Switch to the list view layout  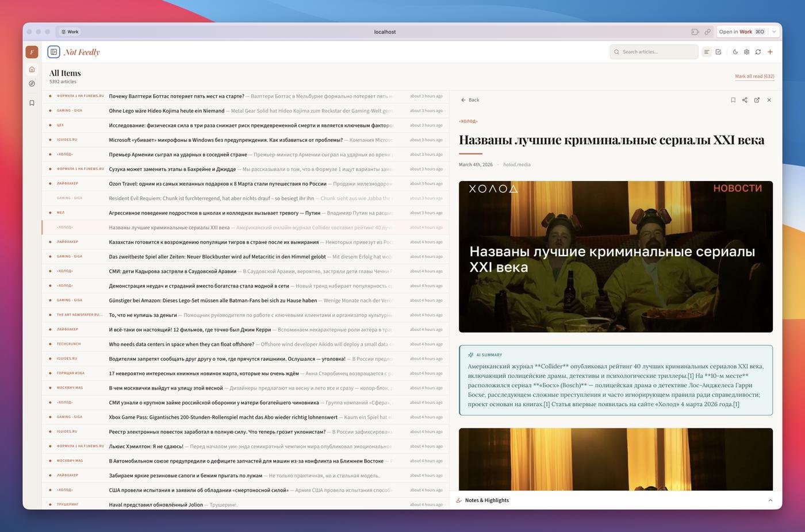(707, 52)
